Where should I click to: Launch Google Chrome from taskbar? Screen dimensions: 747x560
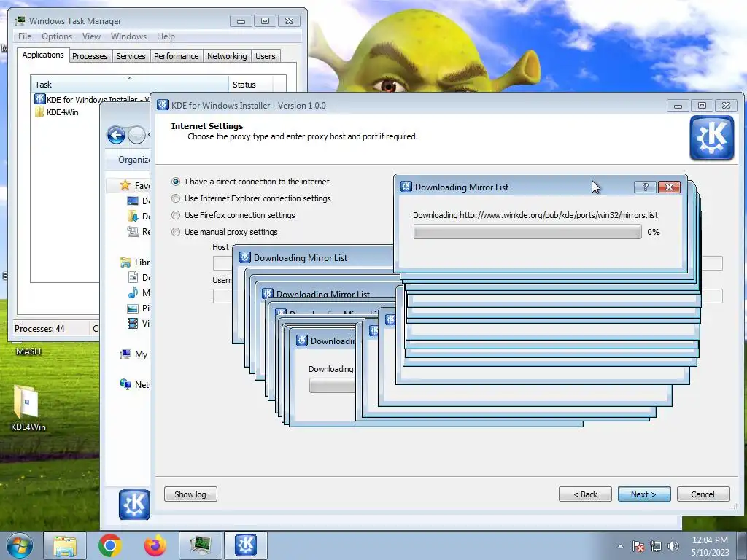point(110,545)
